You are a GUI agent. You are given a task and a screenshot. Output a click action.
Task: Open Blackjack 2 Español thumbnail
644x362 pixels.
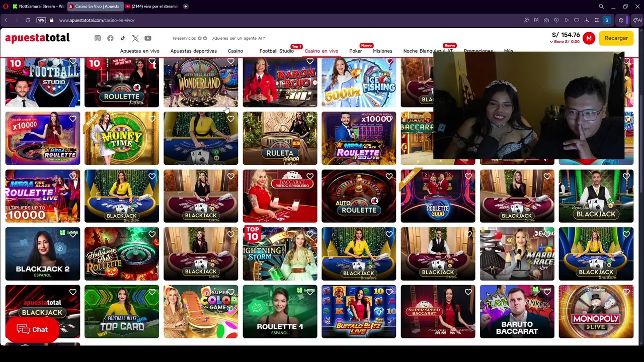[43, 254]
